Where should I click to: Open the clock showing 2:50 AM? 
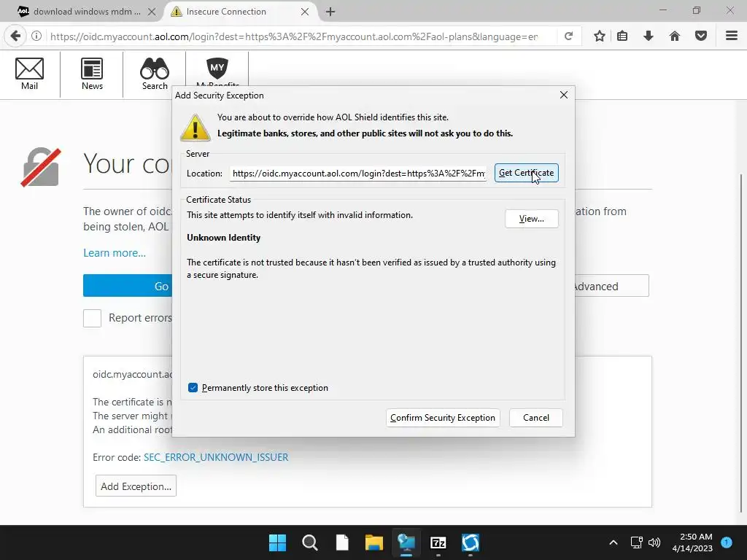coord(692,542)
